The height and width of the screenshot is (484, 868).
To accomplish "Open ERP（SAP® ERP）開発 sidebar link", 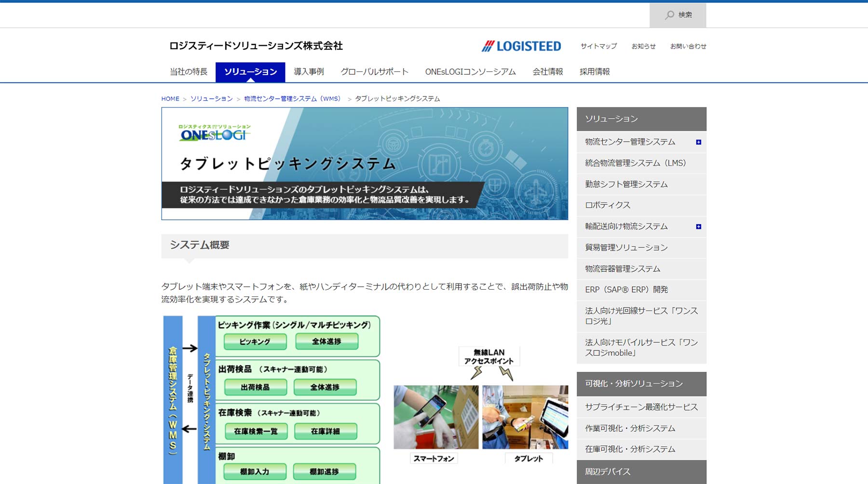I will click(x=641, y=290).
